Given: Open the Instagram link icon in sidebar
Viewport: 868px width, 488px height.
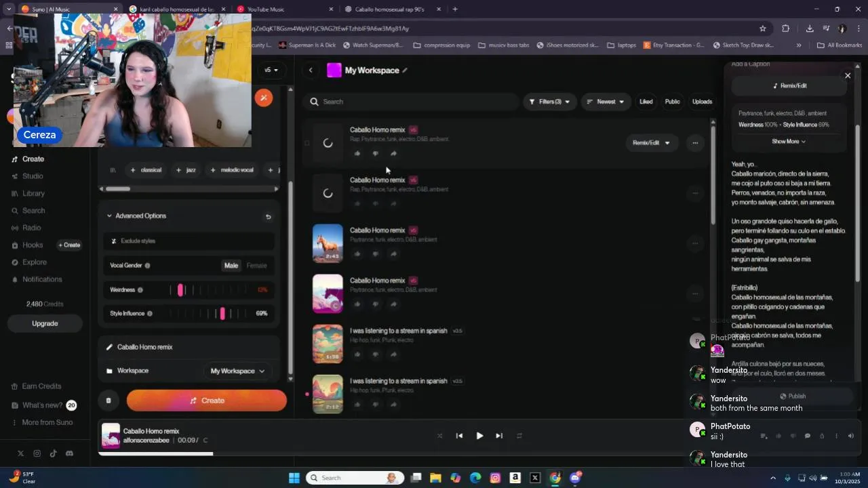Looking at the screenshot, I should [37, 453].
